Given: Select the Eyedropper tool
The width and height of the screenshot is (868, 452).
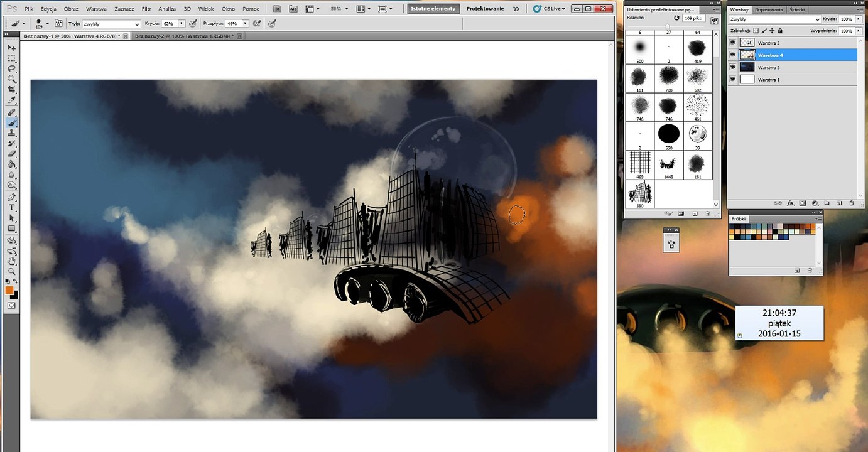Looking at the screenshot, I should pos(11,101).
